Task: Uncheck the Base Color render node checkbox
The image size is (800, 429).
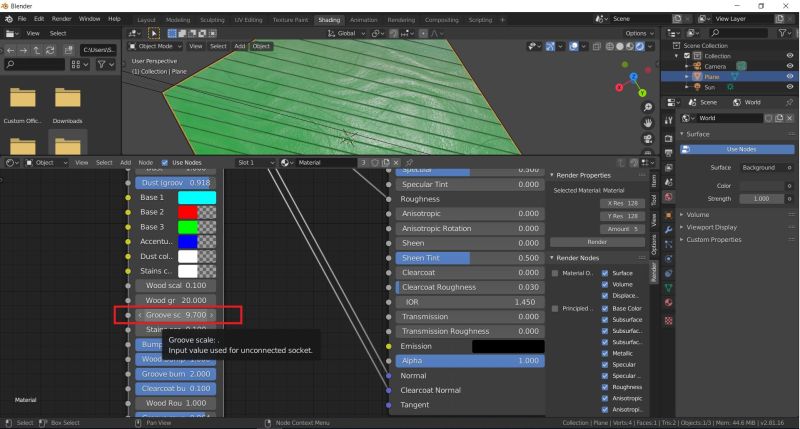Action: (605, 309)
